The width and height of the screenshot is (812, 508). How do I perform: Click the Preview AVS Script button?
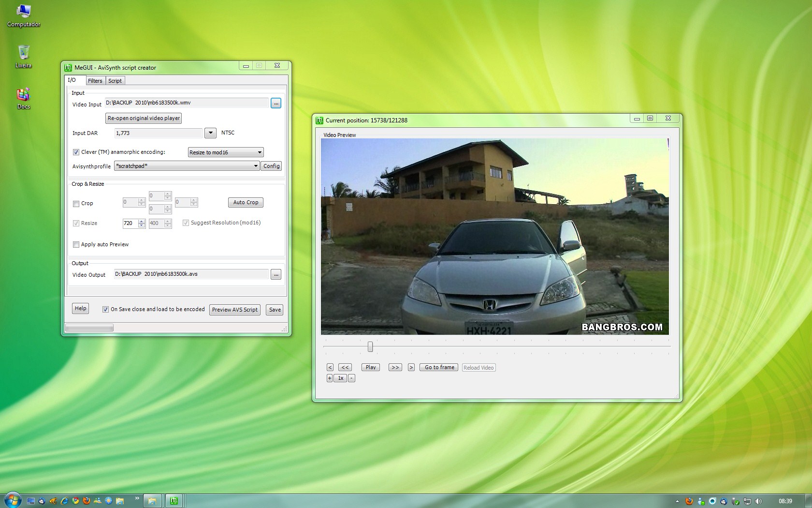tap(235, 310)
